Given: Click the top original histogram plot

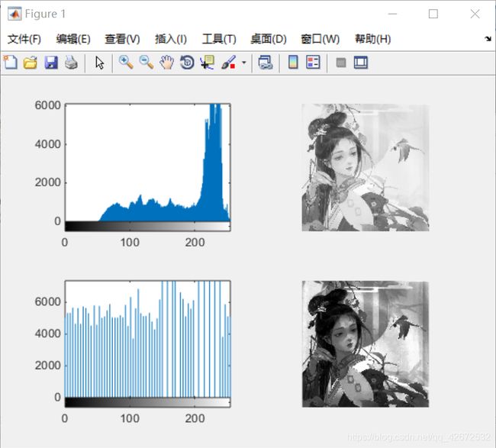Looking at the screenshot, I should (148, 163).
